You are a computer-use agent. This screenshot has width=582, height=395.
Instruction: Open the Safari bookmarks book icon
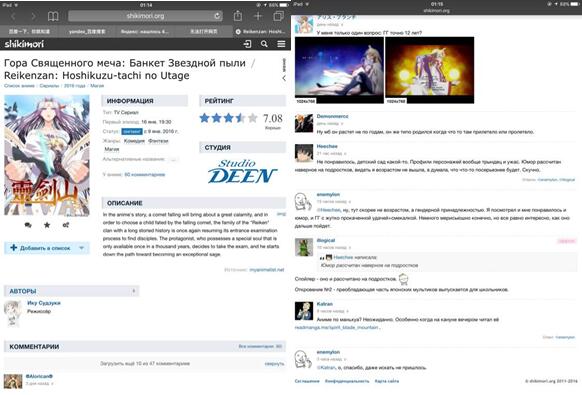point(53,16)
